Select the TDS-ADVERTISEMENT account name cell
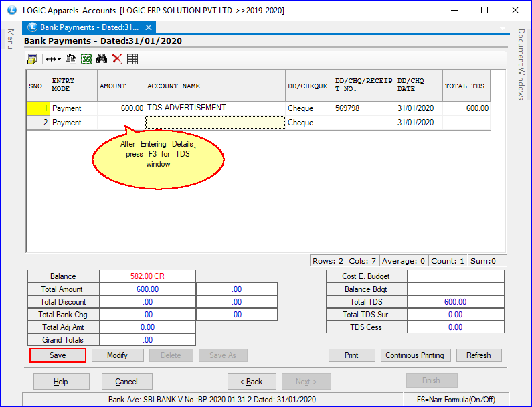 point(215,108)
